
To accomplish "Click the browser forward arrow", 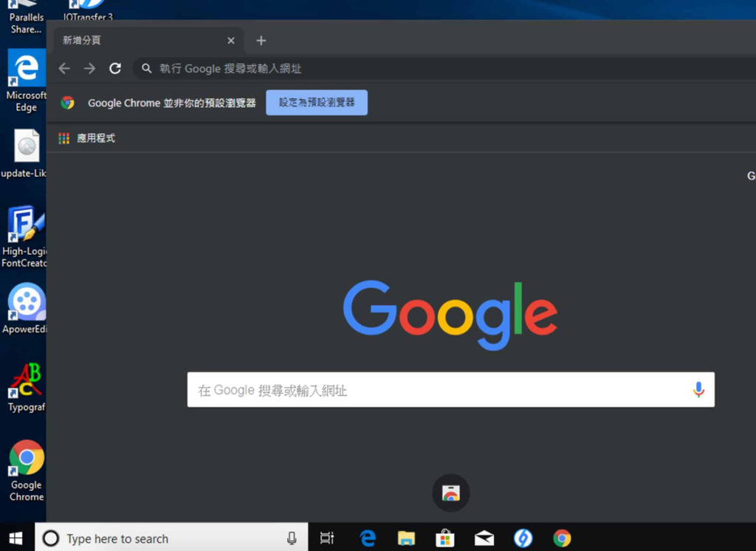I will tap(89, 69).
